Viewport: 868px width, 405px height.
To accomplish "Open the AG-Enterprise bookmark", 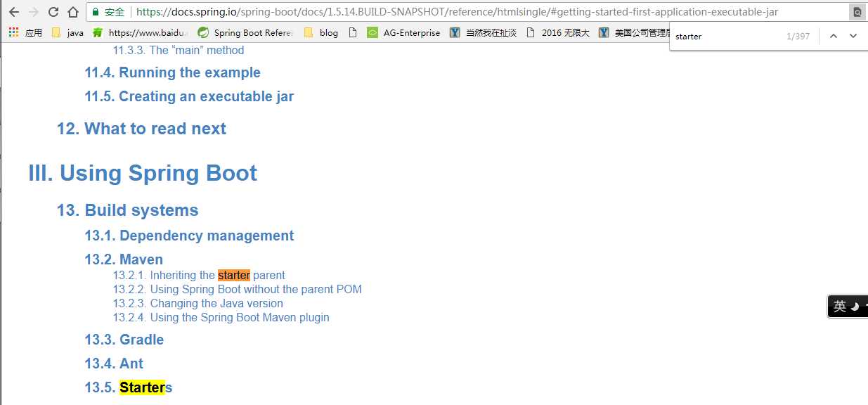I will 404,32.
